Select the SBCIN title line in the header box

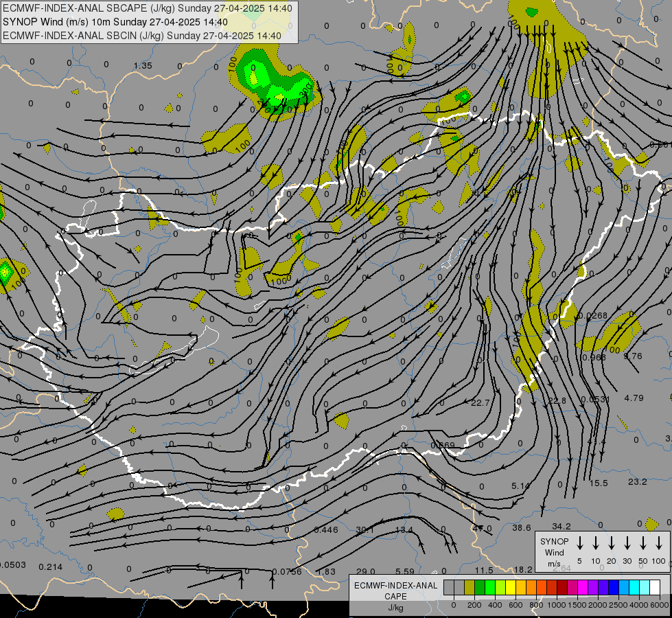click(x=142, y=36)
